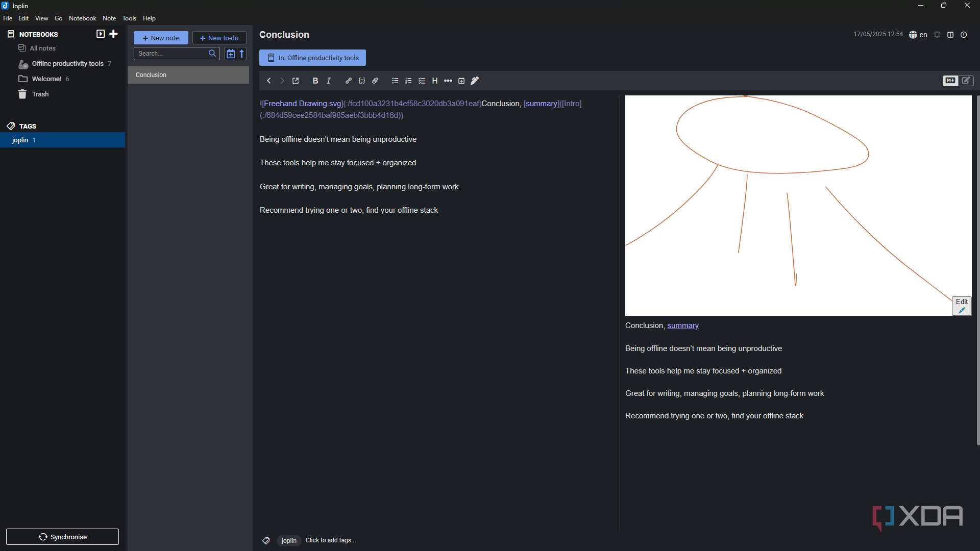Reverse the note sort direction
Screen dimensions: 980x551
click(x=242, y=54)
